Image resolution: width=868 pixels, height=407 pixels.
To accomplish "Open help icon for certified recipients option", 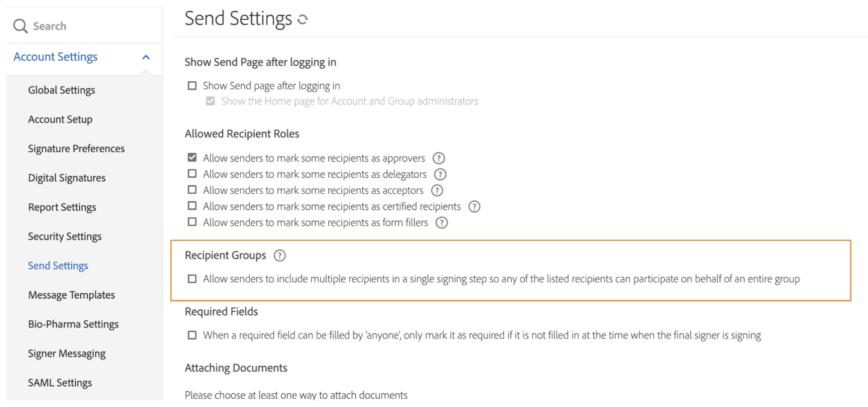I will click(474, 207).
